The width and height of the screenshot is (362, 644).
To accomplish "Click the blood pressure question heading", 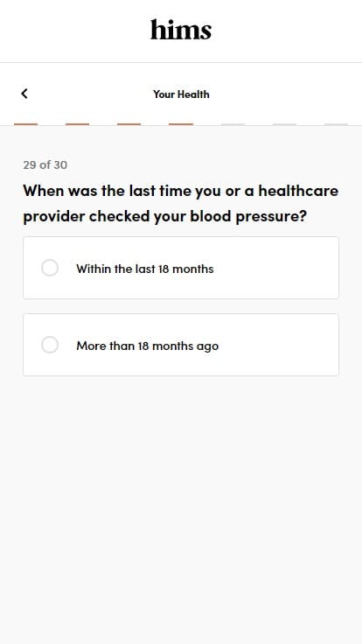I will pyautogui.click(x=181, y=203).
